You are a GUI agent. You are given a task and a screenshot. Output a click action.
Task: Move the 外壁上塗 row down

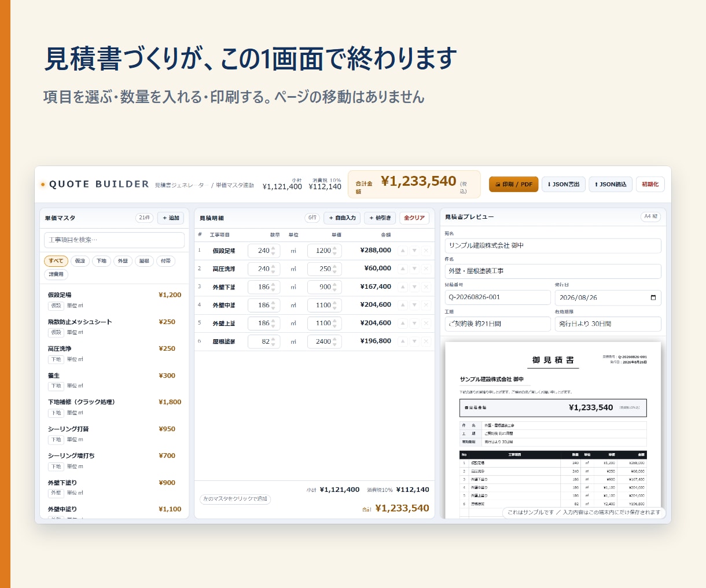414,324
